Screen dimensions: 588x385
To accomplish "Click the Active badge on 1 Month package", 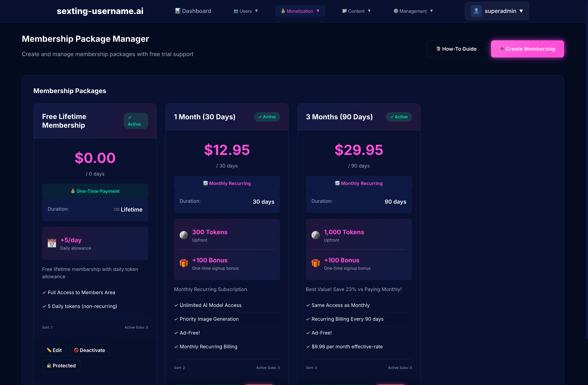I will (x=267, y=117).
